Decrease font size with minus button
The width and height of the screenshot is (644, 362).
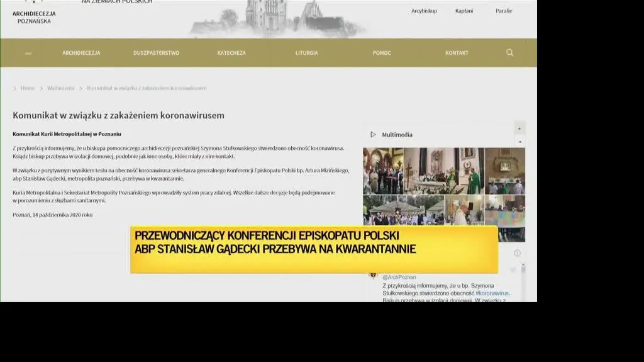click(x=519, y=142)
